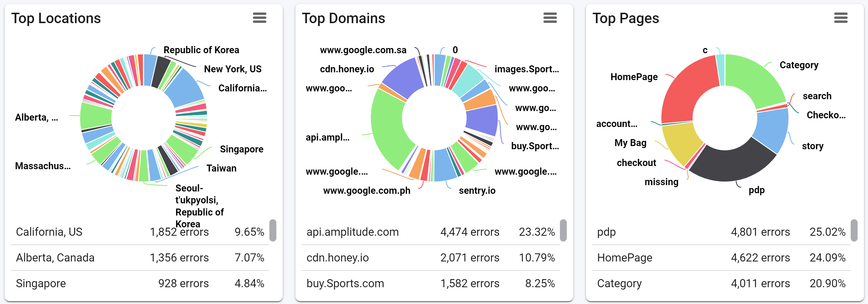
Task: Click the HomePage row in pages list
Action: (721, 258)
